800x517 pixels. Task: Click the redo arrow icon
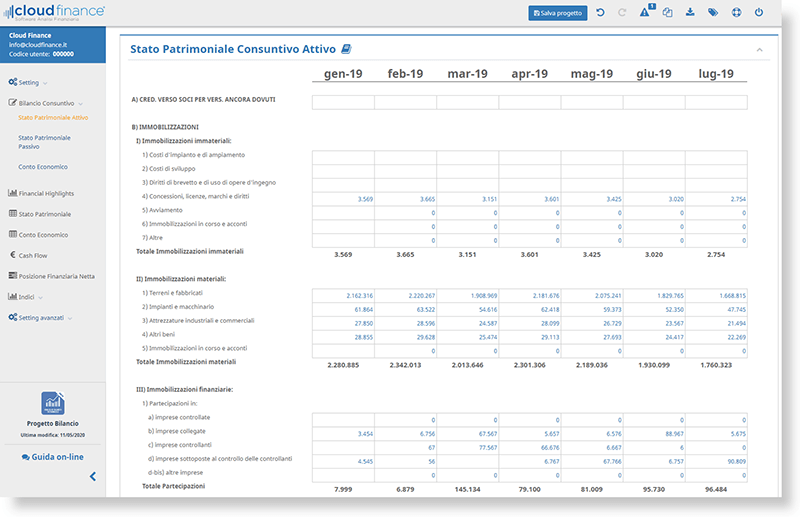pos(622,12)
